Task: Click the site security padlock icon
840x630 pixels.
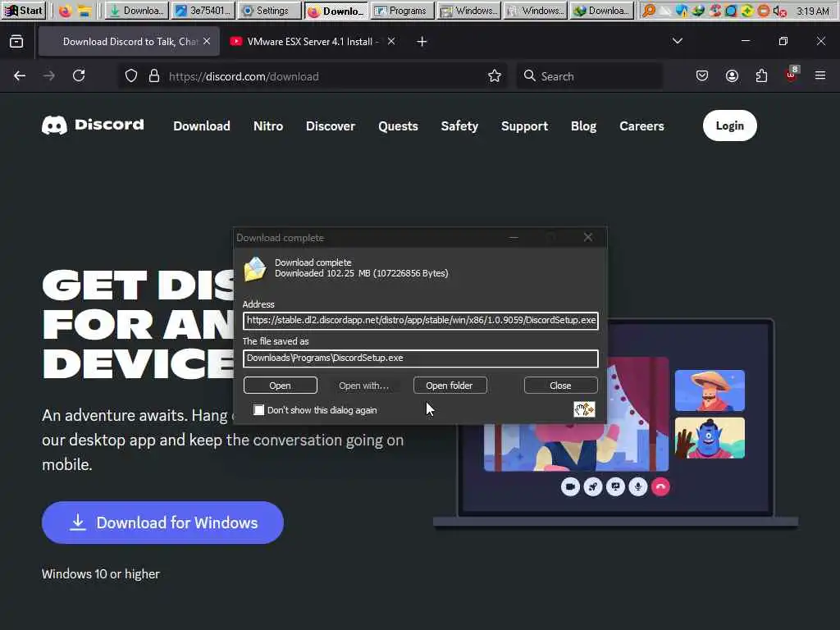Action: 154,76
